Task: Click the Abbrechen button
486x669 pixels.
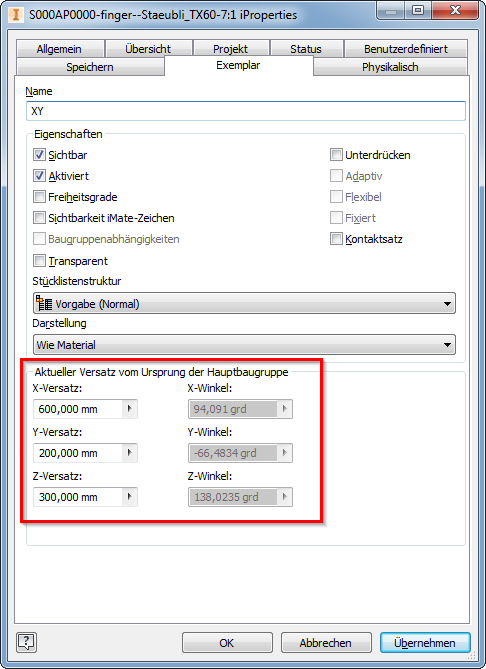Action: 326,643
